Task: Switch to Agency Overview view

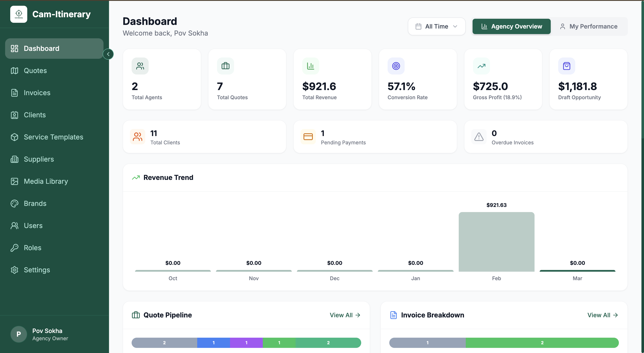Action: click(511, 26)
